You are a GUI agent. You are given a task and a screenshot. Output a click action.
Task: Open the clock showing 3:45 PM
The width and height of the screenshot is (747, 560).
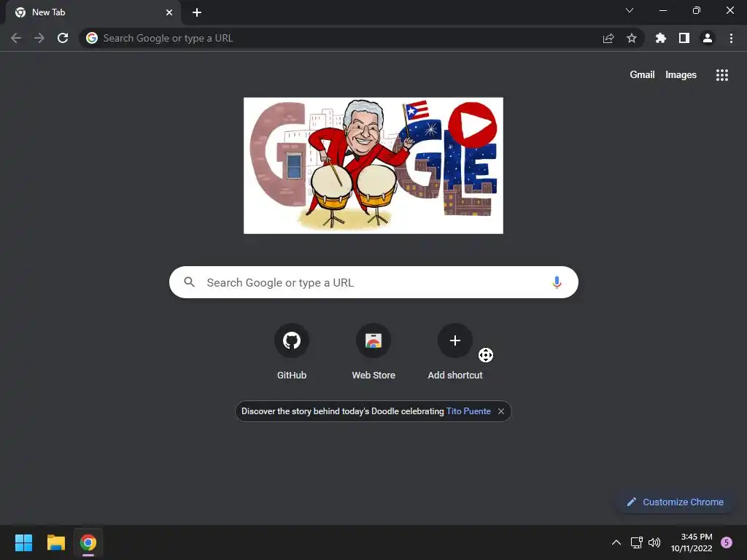pos(692,542)
